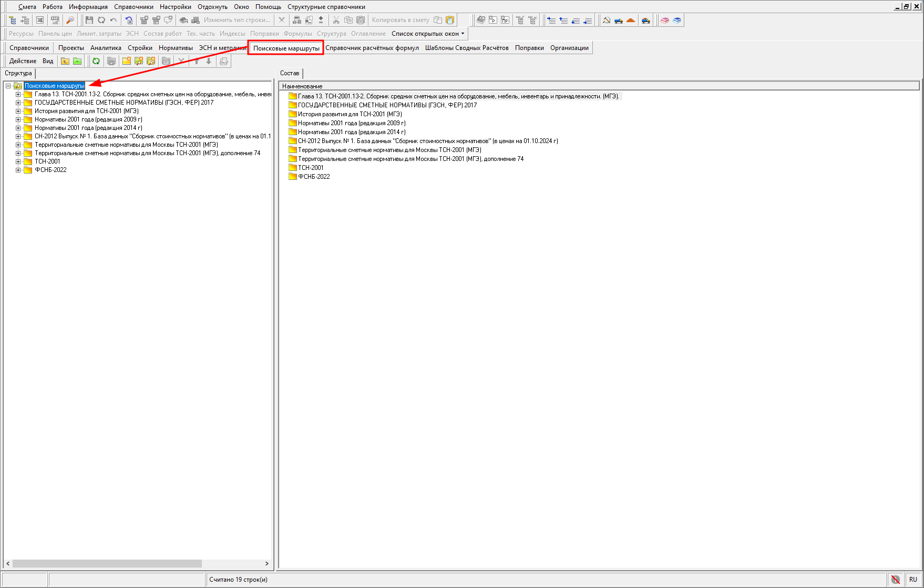Switch to the Нормативы tab

click(176, 48)
